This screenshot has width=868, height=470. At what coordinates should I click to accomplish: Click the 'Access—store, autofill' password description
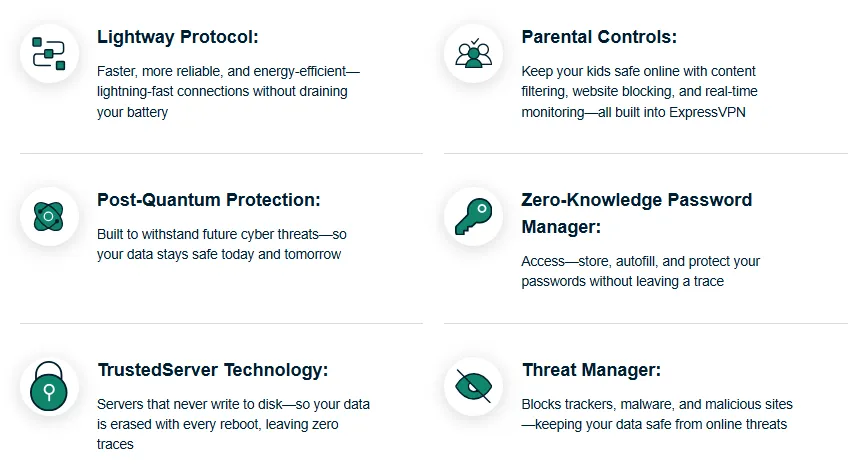click(x=640, y=271)
